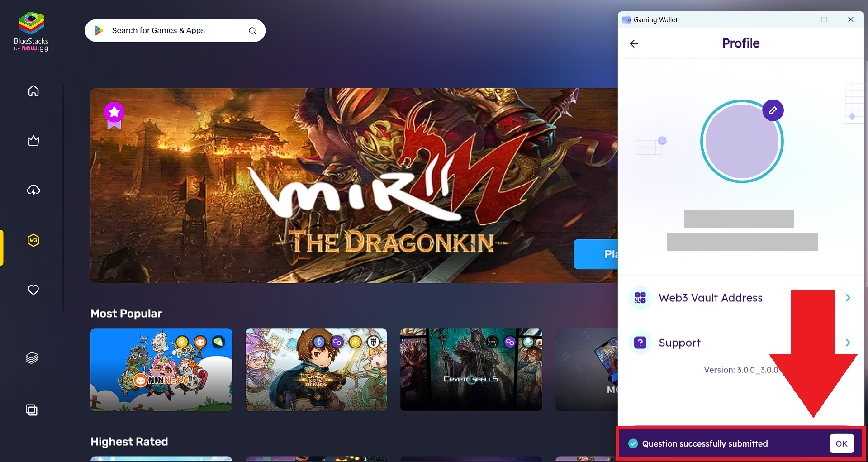Open the Crazy Defense Heroes game card
Image resolution: width=868 pixels, height=462 pixels.
[316, 369]
